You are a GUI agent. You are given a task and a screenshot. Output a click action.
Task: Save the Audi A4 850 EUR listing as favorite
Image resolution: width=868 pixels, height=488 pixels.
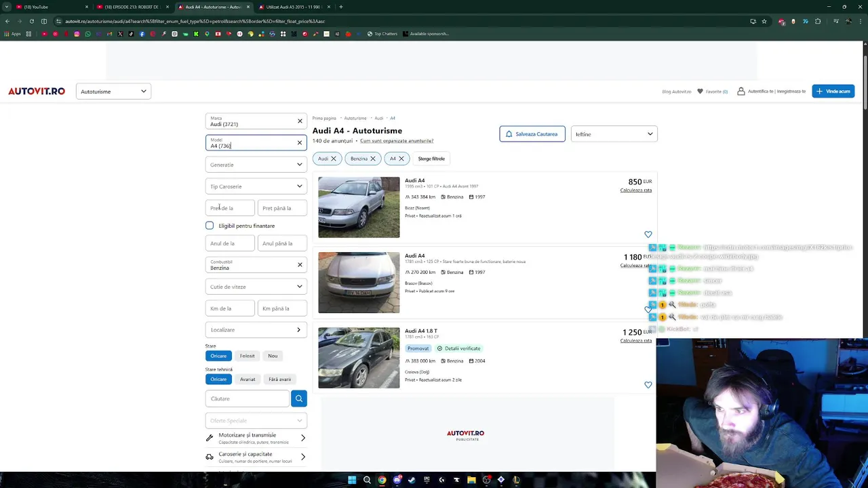pos(648,235)
